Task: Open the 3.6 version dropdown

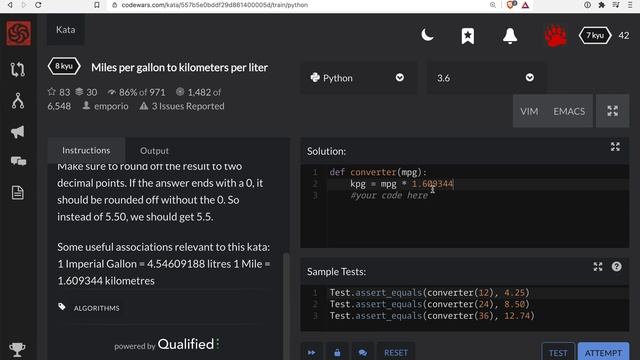Action: click(486, 78)
